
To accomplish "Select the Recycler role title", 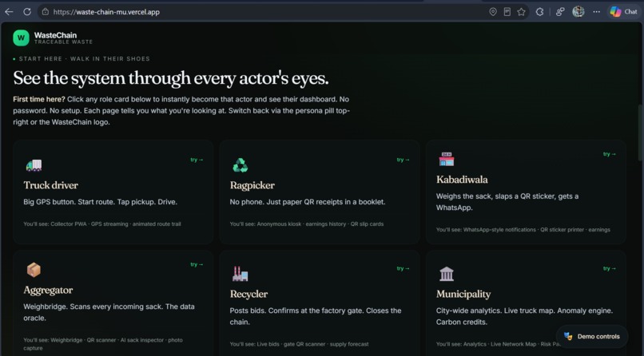I will 249,295.
